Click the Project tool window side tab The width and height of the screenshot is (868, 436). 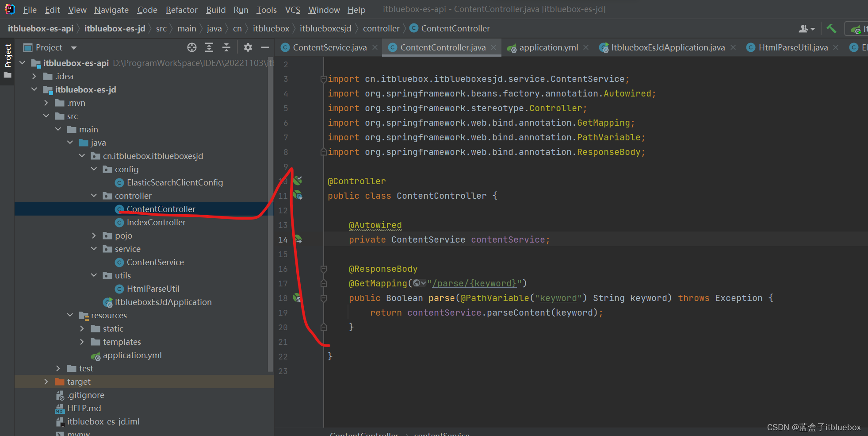8,61
